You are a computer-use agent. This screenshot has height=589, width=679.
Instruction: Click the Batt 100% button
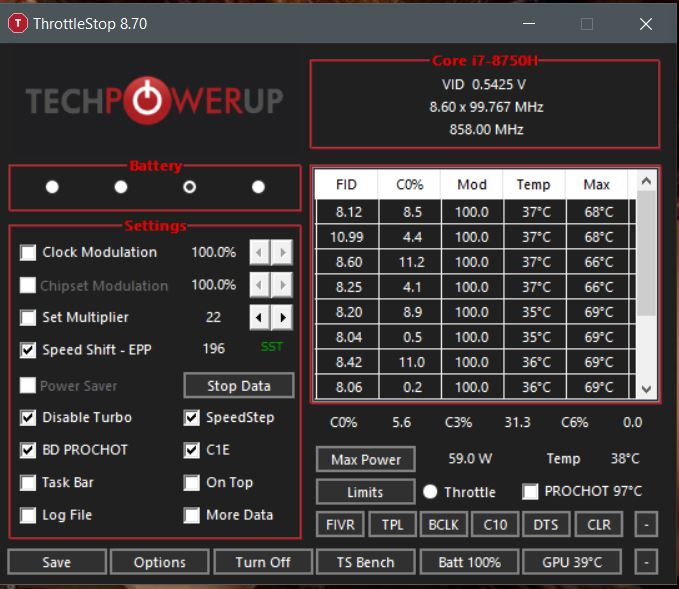coord(469,562)
